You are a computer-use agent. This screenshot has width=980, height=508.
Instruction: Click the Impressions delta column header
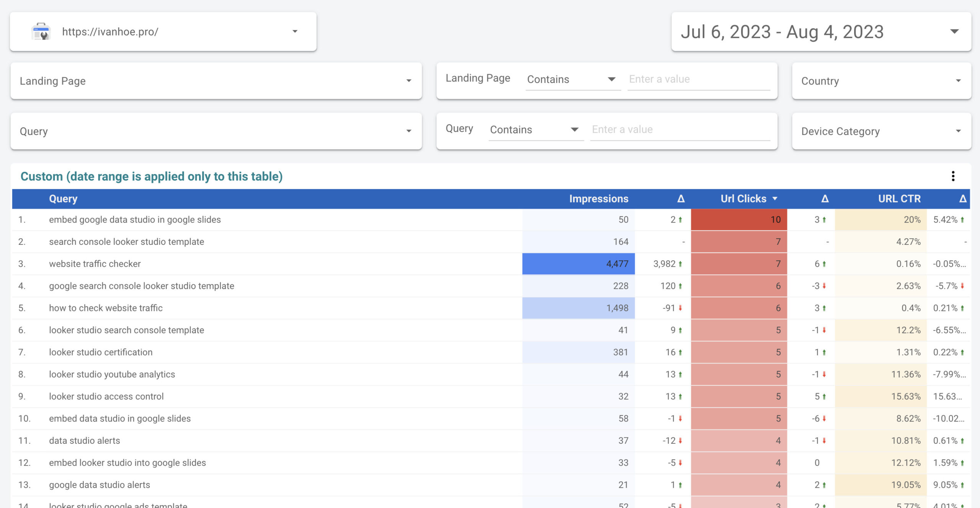pos(680,199)
